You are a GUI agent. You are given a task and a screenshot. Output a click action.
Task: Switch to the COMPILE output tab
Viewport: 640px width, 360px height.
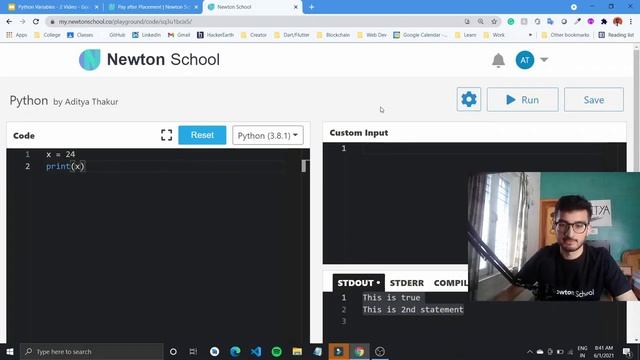pyautogui.click(x=451, y=283)
